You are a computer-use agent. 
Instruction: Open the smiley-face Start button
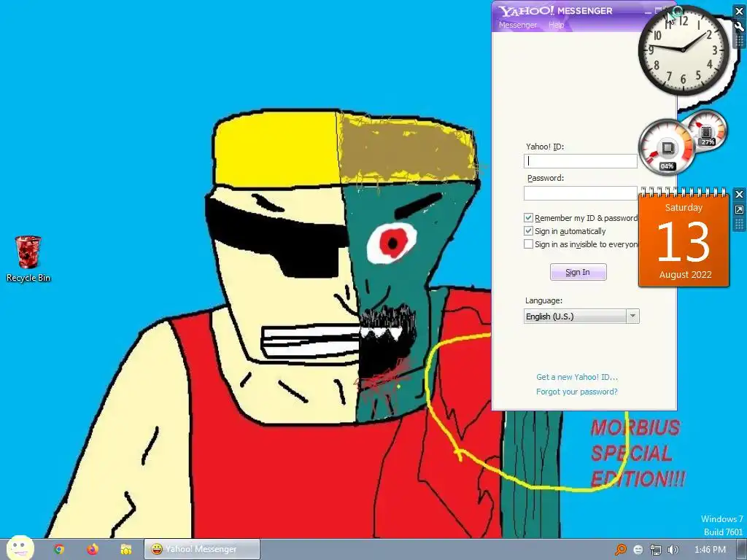20,548
